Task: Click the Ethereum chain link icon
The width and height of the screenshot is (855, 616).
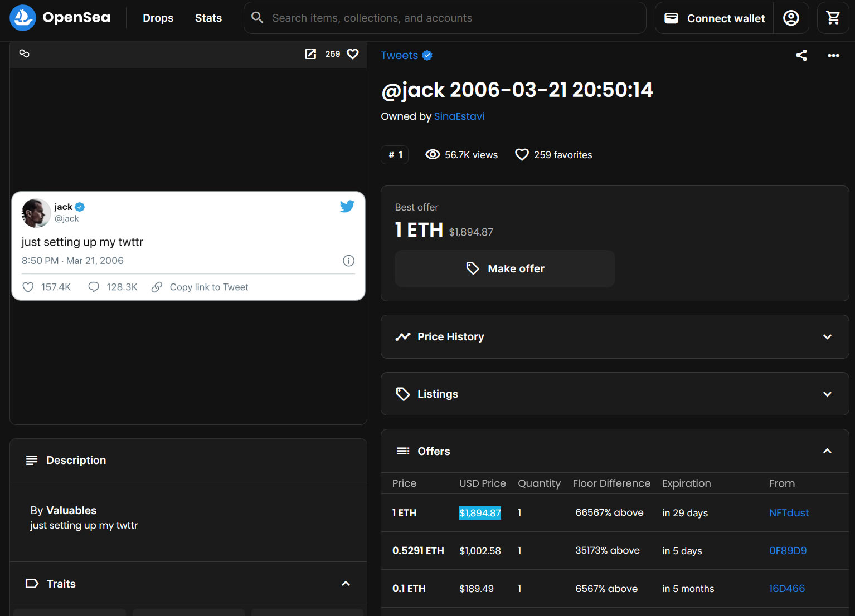Action: (x=24, y=53)
